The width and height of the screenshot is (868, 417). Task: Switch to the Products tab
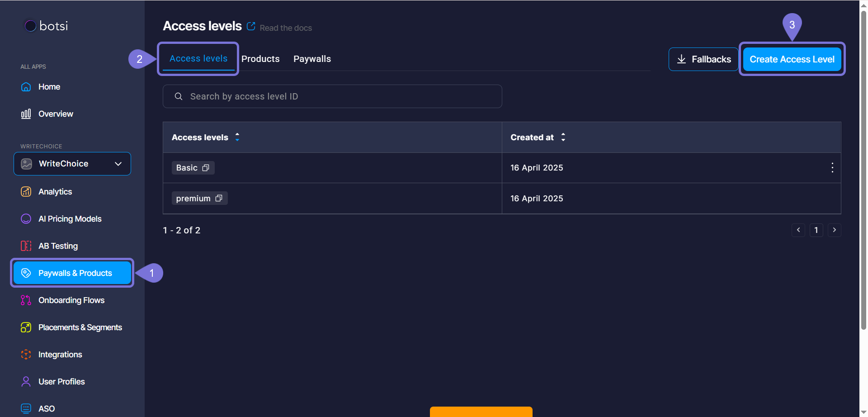pyautogui.click(x=260, y=59)
